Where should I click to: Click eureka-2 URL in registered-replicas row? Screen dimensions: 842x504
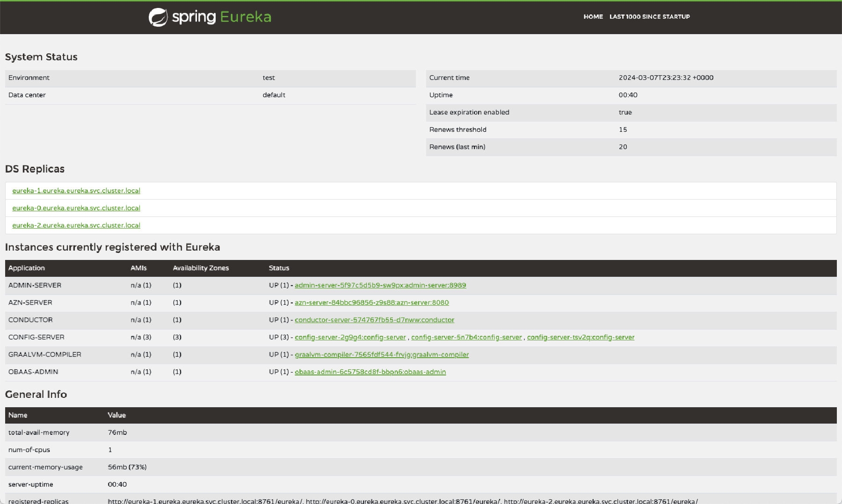click(602, 500)
